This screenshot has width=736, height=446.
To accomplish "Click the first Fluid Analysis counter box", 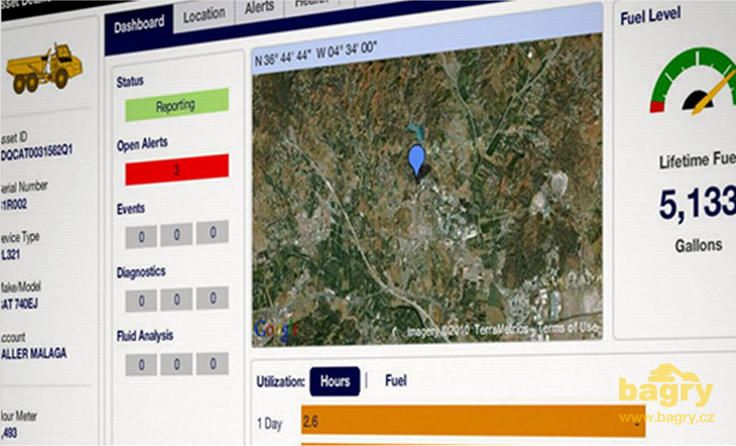I will 141,364.
